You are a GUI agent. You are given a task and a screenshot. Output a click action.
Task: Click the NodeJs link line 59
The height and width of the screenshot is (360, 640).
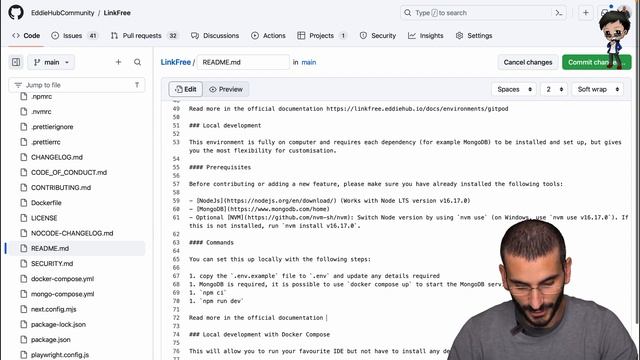329,201
